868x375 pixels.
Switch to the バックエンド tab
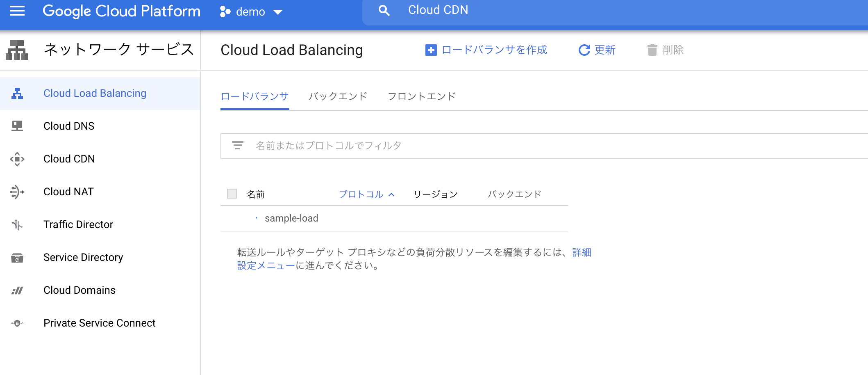coord(338,96)
